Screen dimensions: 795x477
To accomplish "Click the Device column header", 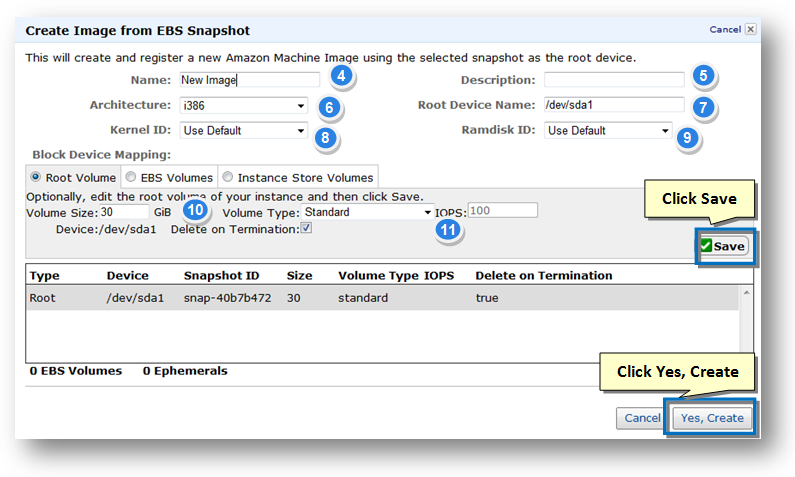I will click(x=127, y=276).
